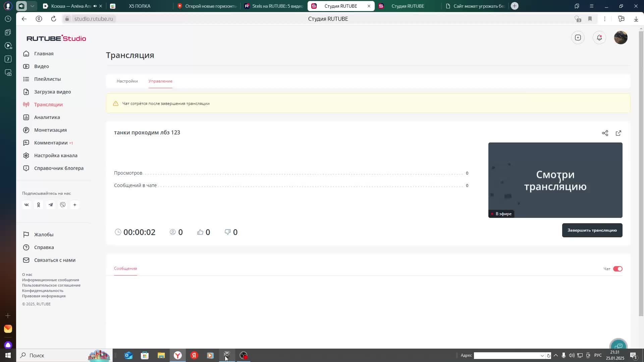Open Загрузка видео in the sidebar
Viewport: 644px width, 362px height.
52,92
